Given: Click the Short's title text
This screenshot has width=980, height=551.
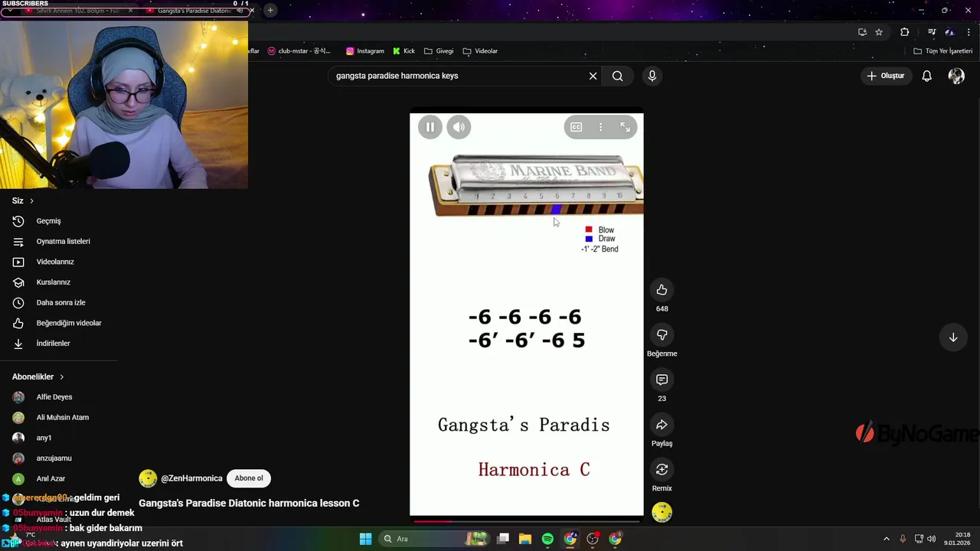Looking at the screenshot, I should click(249, 504).
